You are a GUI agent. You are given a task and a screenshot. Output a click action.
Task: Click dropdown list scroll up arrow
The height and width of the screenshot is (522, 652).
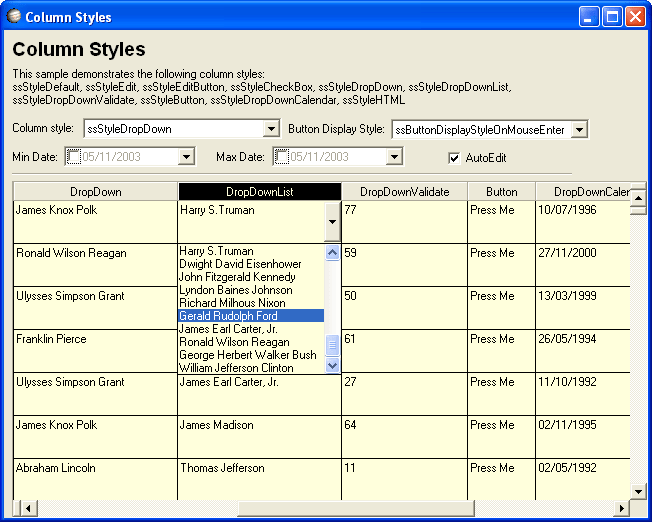click(332, 252)
